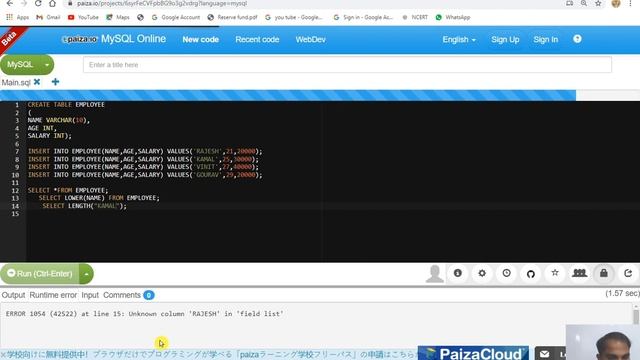Star this code with star icon

[555, 273]
